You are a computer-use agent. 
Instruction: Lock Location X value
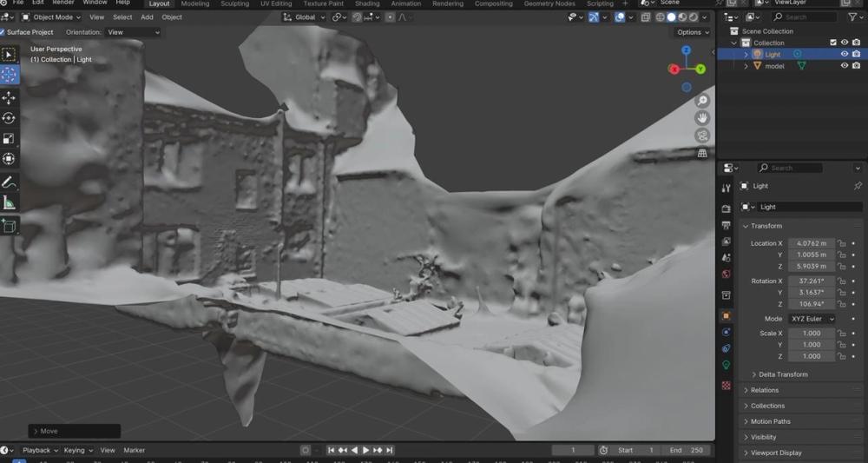click(841, 243)
